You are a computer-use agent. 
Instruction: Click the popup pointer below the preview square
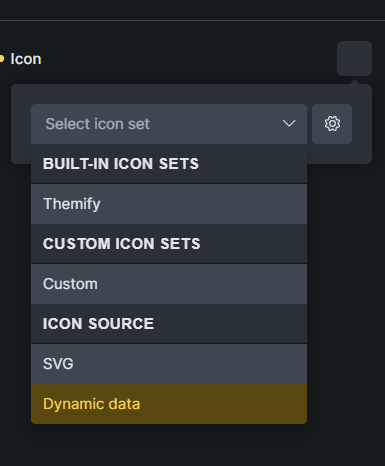click(355, 82)
